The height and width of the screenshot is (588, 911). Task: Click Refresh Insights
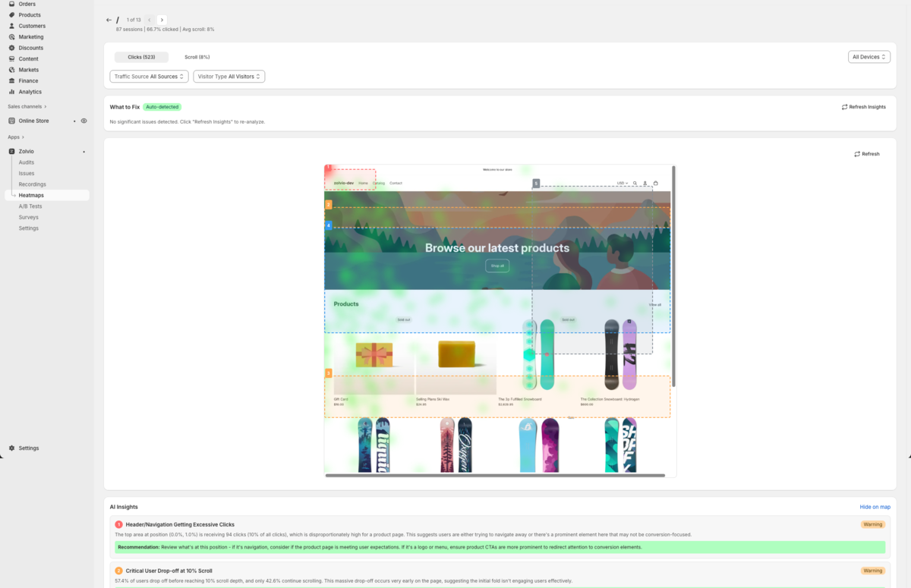point(863,106)
